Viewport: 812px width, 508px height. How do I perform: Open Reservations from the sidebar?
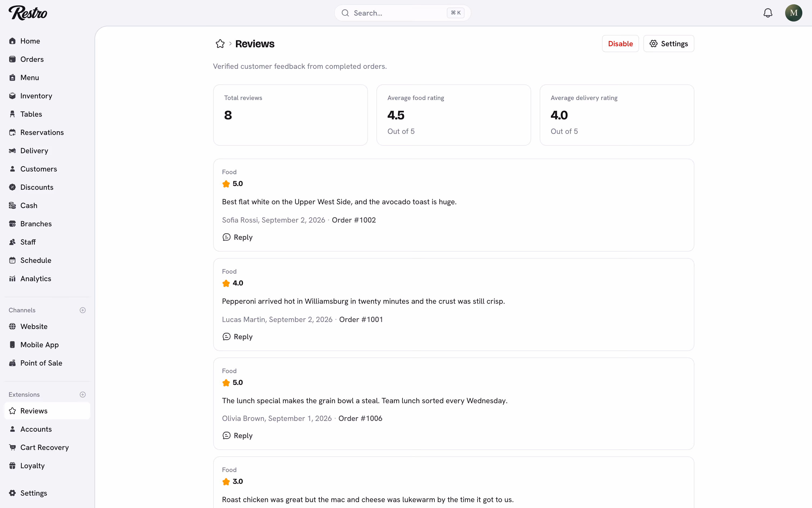[47, 132]
